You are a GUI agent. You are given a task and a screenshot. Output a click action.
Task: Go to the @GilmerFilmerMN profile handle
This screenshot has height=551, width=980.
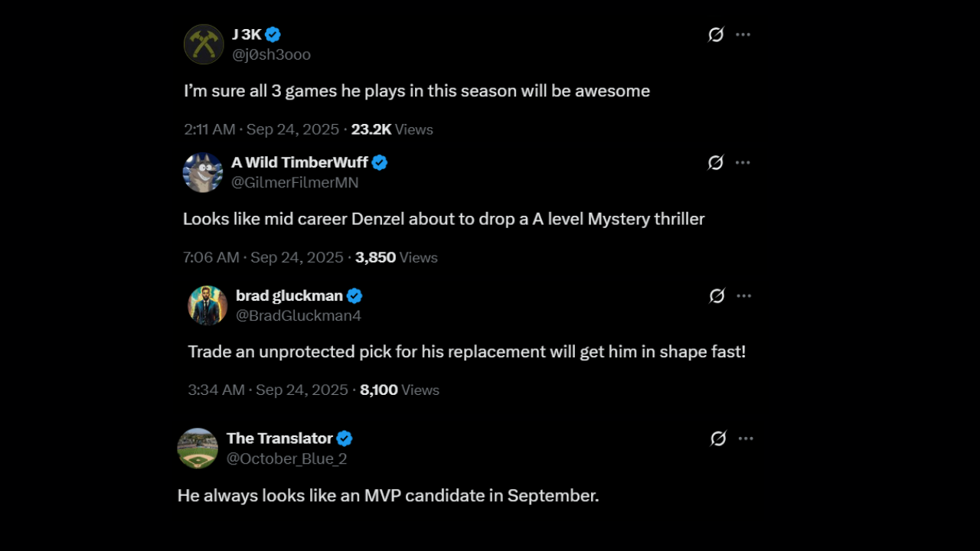coord(295,183)
